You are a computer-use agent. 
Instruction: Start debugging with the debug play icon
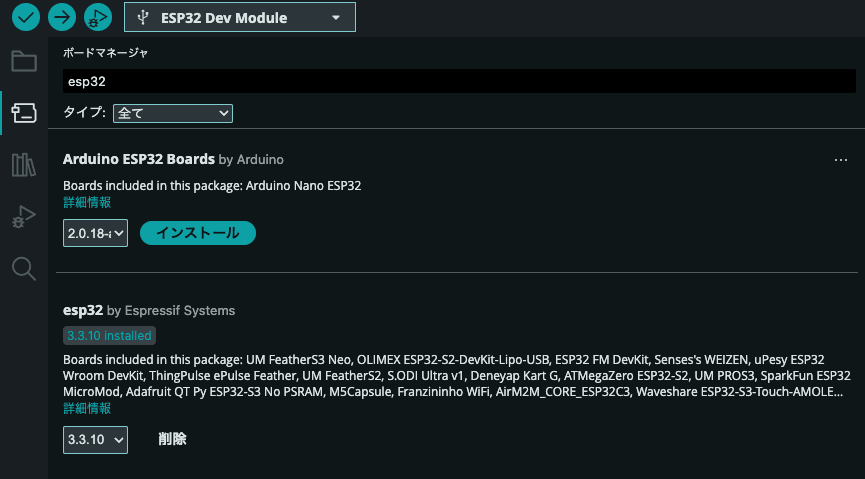pyautogui.click(x=98, y=17)
